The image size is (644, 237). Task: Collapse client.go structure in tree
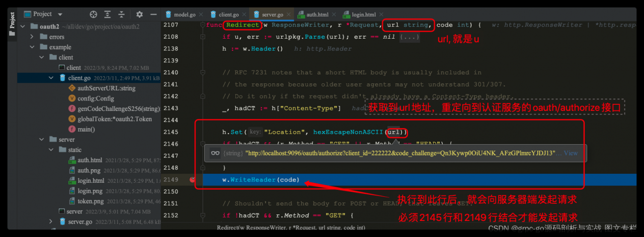tap(51, 78)
